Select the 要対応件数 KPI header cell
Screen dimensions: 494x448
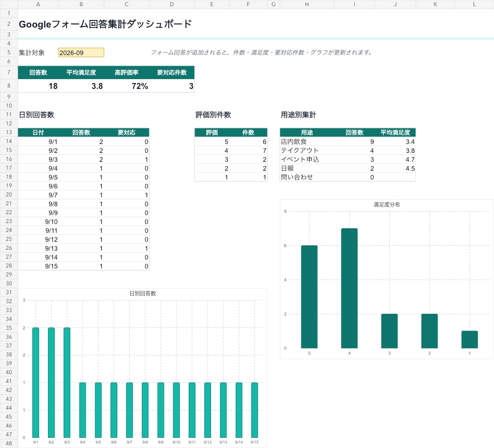click(x=172, y=72)
